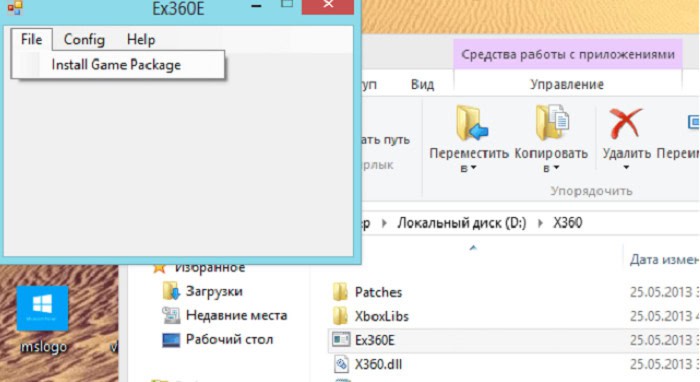Minimize the Ex360E window

click(256, 6)
